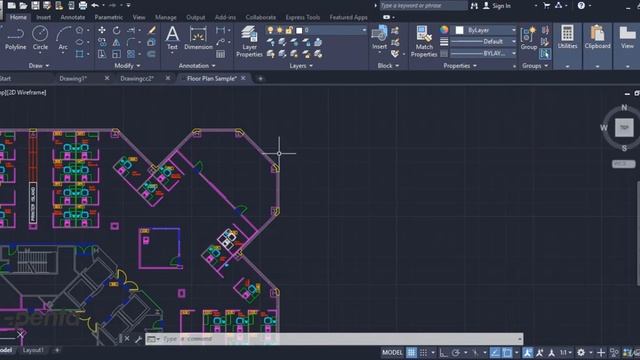Open the Insert ribbon tab

(x=43, y=17)
